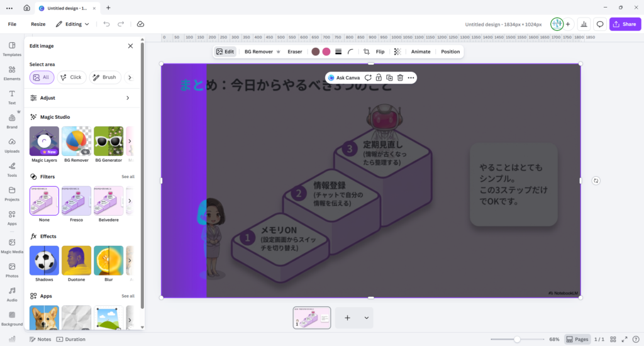Open the Uploads panel in sidebar
The width and height of the screenshot is (644, 346).
12,145
